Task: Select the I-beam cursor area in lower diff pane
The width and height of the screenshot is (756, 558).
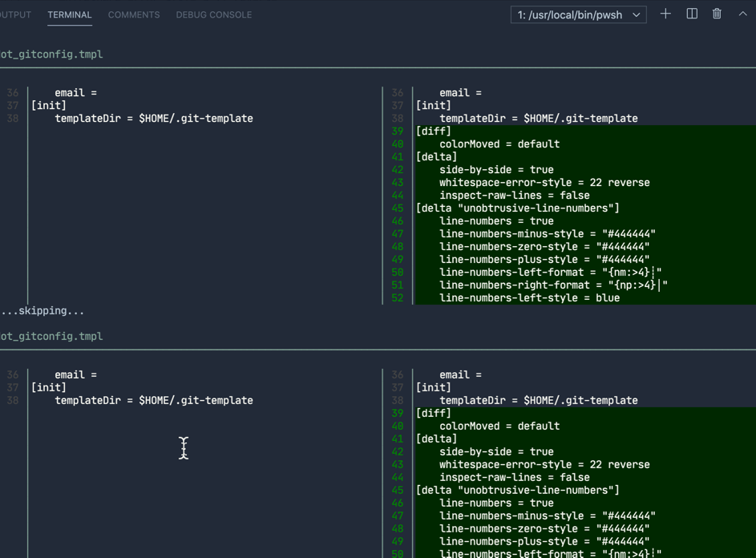Action: click(x=184, y=448)
